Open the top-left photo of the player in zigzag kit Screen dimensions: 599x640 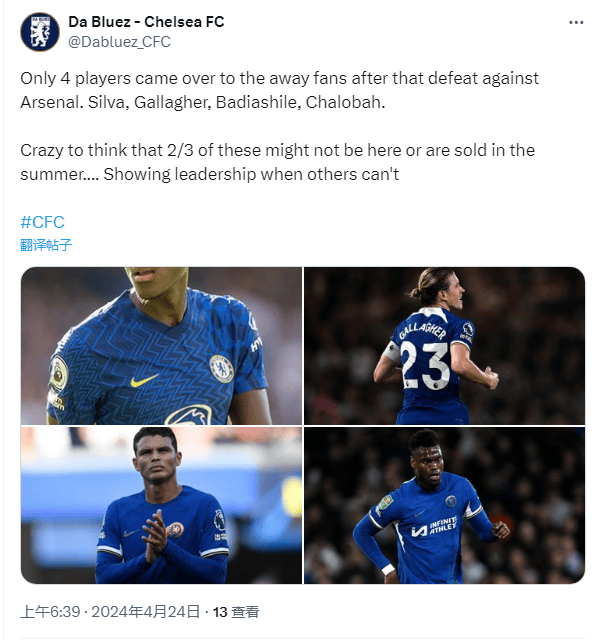pyautogui.click(x=162, y=345)
